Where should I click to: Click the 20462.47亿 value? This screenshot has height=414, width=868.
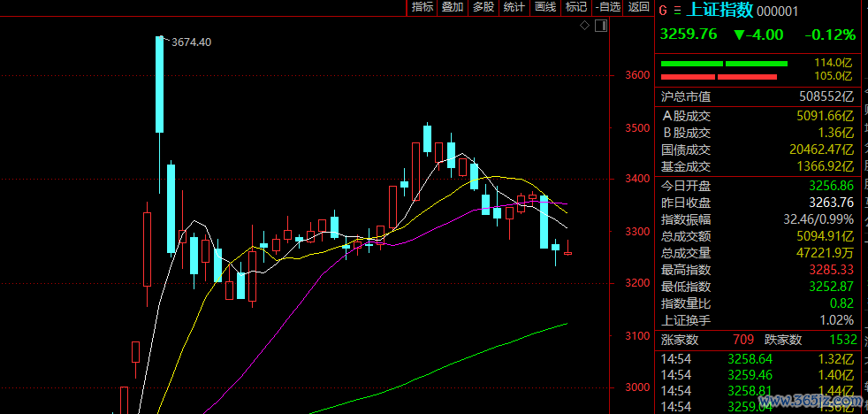[821, 149]
